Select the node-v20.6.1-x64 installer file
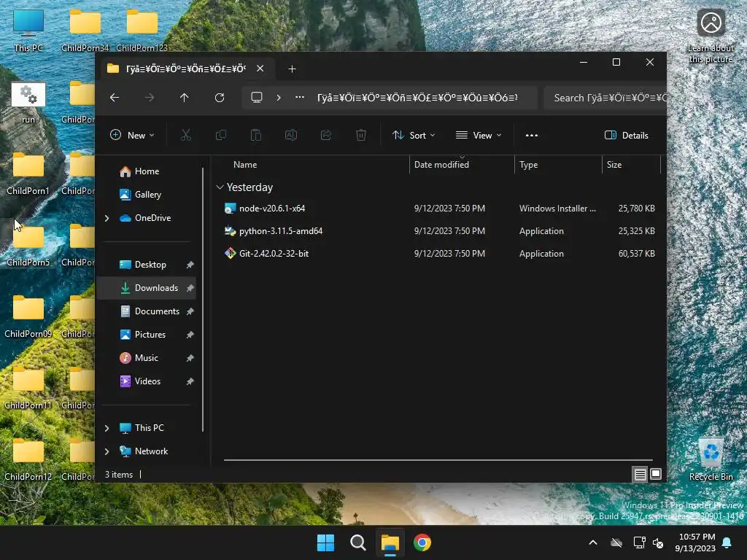 point(439,209)
